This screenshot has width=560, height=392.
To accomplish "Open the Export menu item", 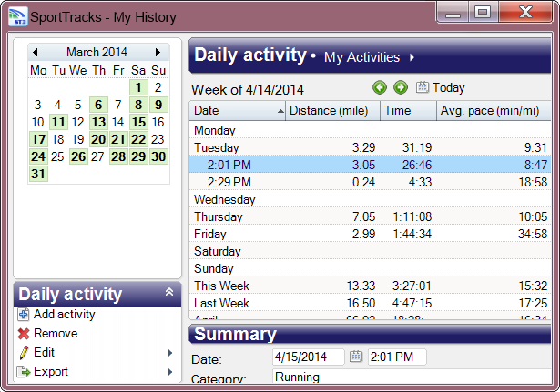I will coord(51,372).
